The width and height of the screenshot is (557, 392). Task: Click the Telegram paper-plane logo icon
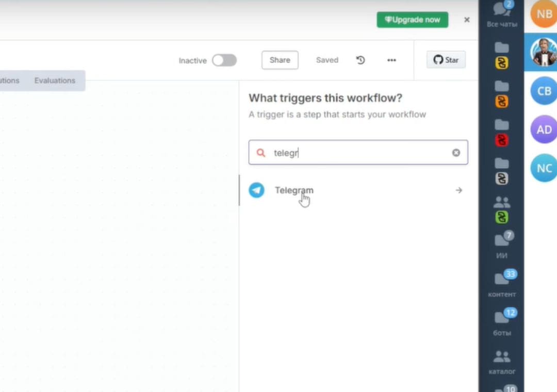[x=256, y=190]
